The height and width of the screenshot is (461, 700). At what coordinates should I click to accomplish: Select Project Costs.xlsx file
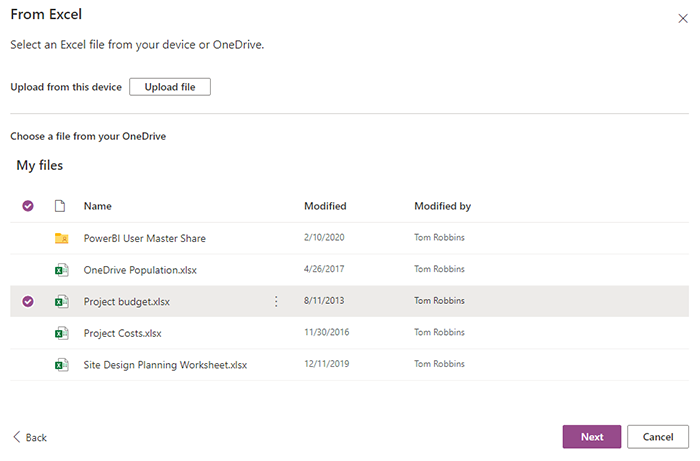[122, 333]
